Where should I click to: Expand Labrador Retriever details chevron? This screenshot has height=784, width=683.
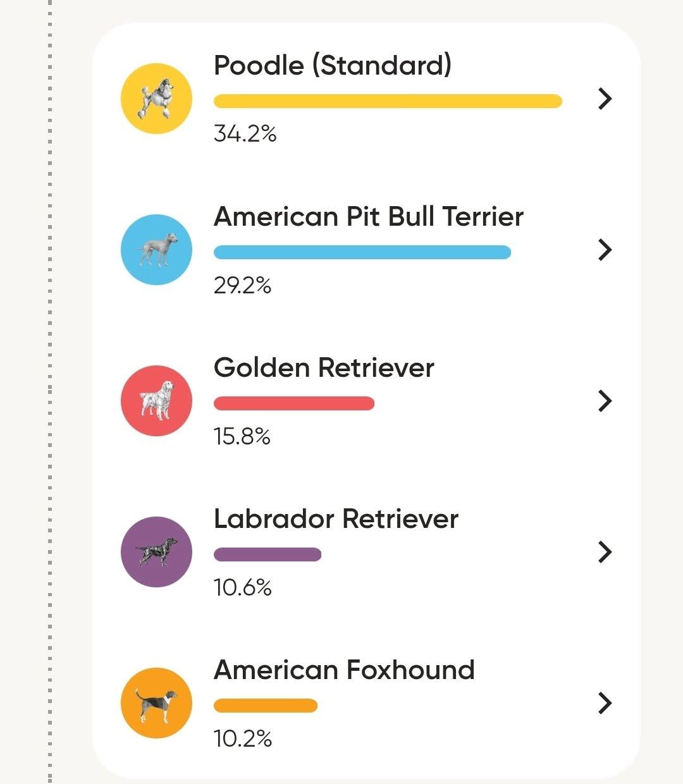[605, 552]
